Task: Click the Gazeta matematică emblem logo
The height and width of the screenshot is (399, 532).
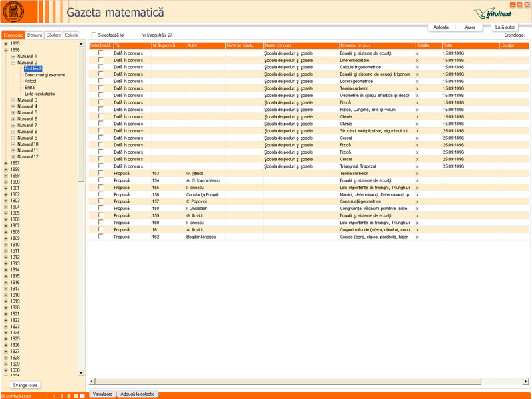Action: (x=13, y=13)
